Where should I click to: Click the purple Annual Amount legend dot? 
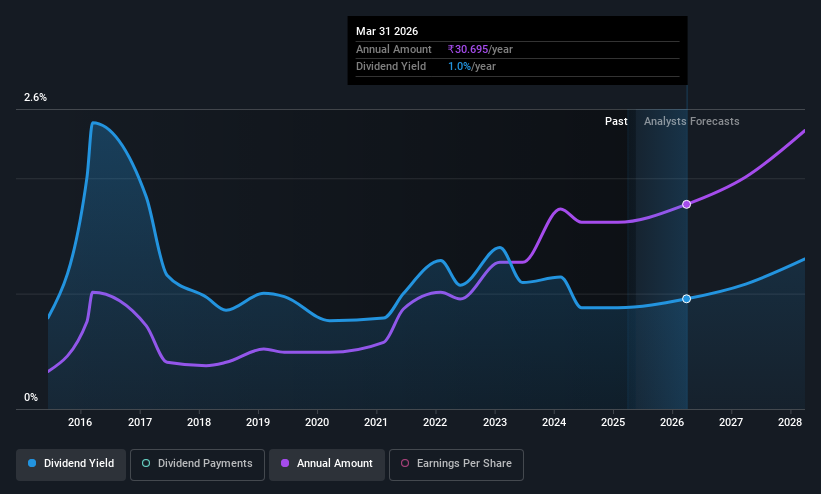pyautogui.click(x=285, y=463)
